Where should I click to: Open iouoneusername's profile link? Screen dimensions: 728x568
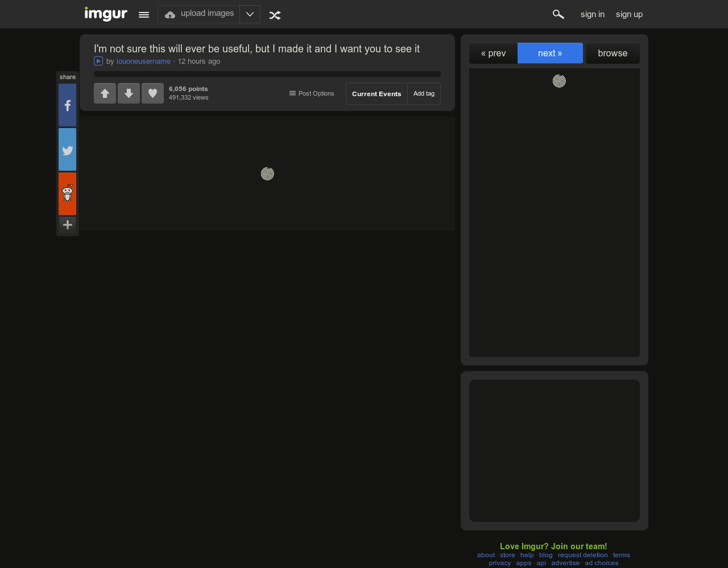click(x=143, y=61)
